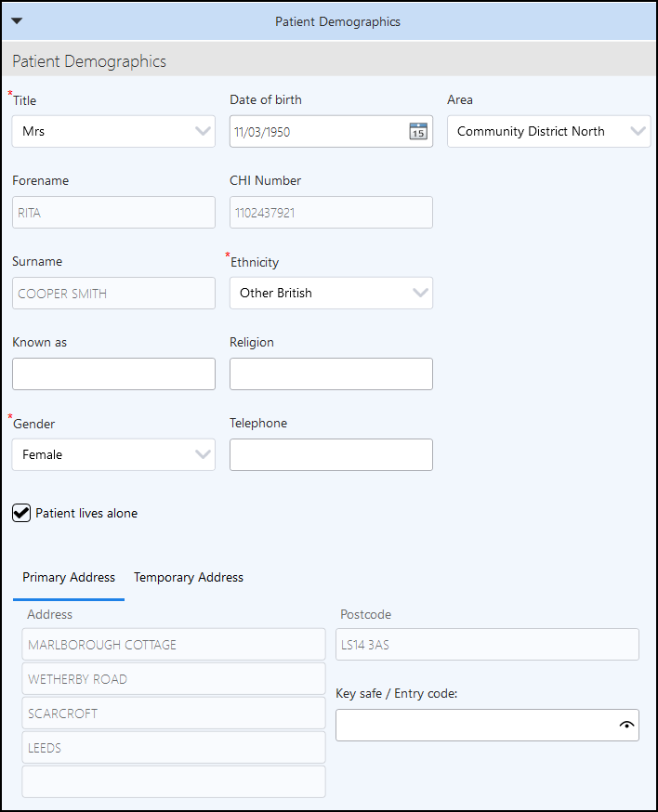The image size is (658, 812).
Task: Open the Ethnicity dropdown Other British
Action: click(x=331, y=293)
